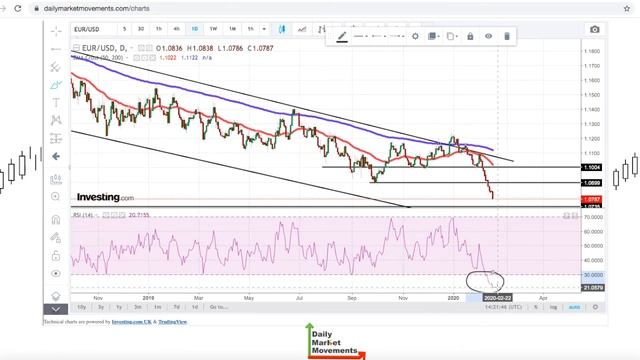Set the range to 3y
640x360 pixels.
pos(101,307)
